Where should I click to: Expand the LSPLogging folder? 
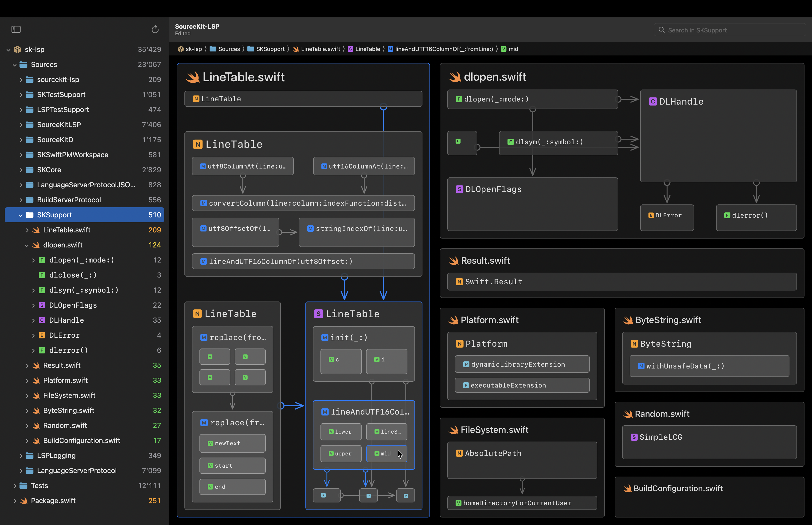point(21,456)
